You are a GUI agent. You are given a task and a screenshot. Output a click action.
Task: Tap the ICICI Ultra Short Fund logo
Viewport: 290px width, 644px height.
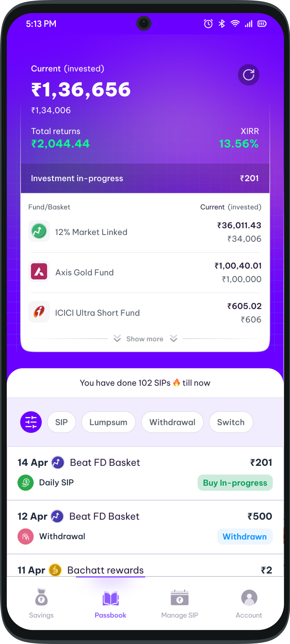click(x=39, y=312)
